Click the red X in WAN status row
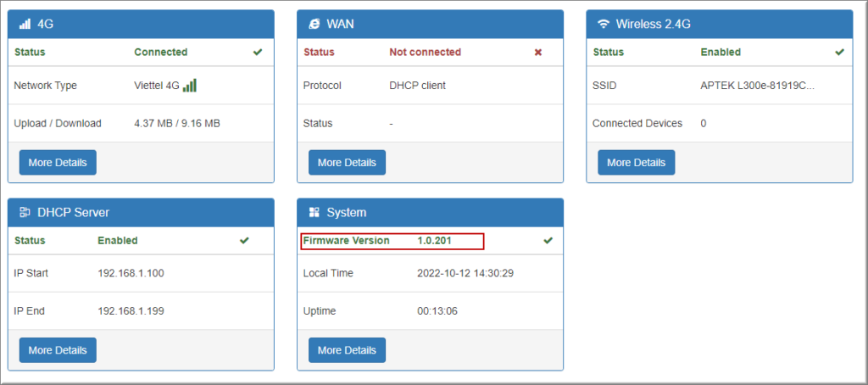 [x=537, y=53]
